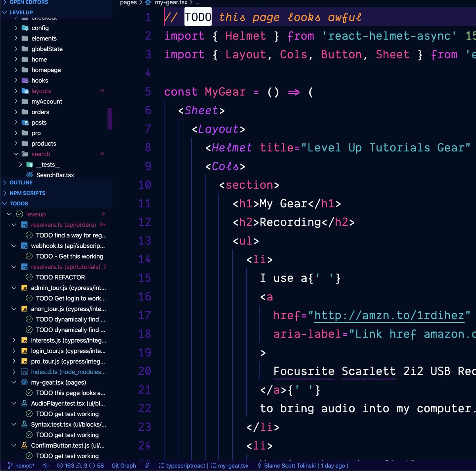Click the React icon beside SearchBar.tsx
Screen dimensions: 476x471
click(30, 175)
